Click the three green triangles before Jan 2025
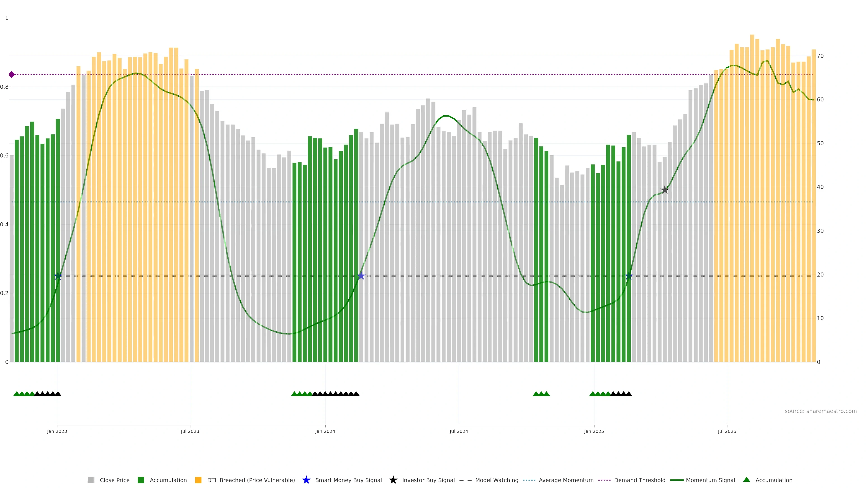868x488 pixels. [x=541, y=394]
